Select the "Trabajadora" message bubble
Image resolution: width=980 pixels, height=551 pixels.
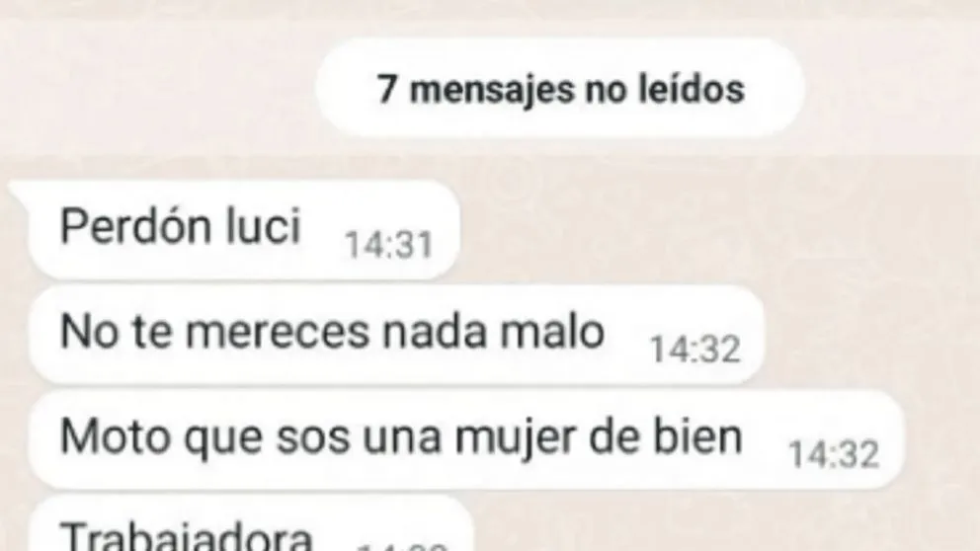[x=251, y=523]
